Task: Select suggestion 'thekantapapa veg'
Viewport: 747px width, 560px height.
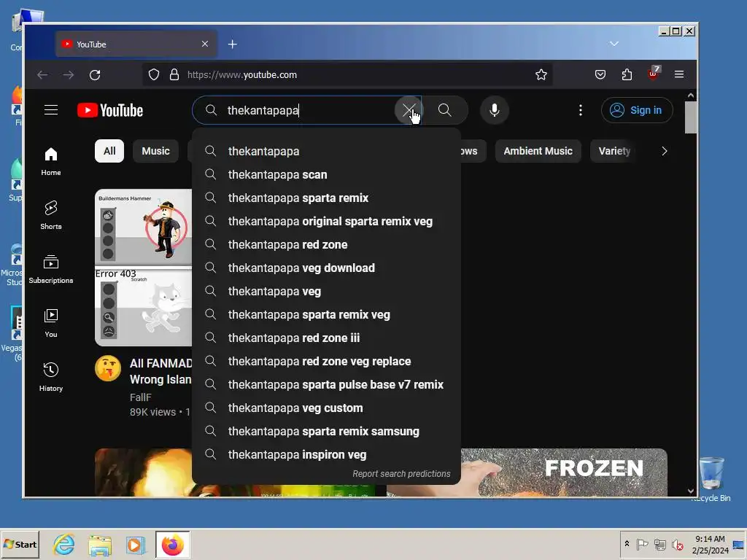Action: point(326,292)
